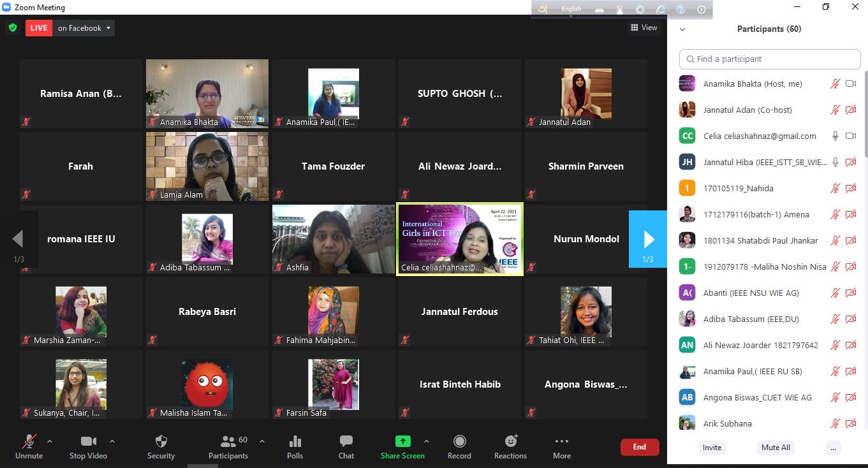Click the crossed camera icon for Jannatul Hiba

(851, 162)
